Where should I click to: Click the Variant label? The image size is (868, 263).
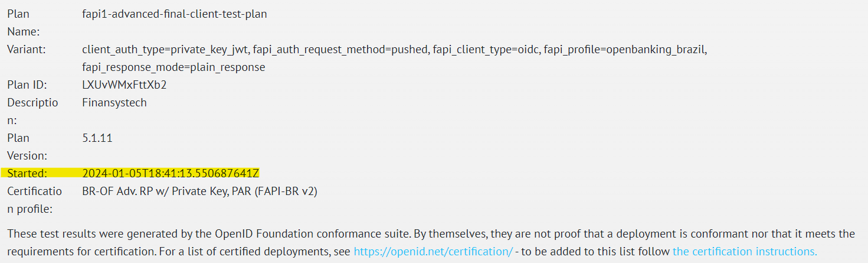27,49
